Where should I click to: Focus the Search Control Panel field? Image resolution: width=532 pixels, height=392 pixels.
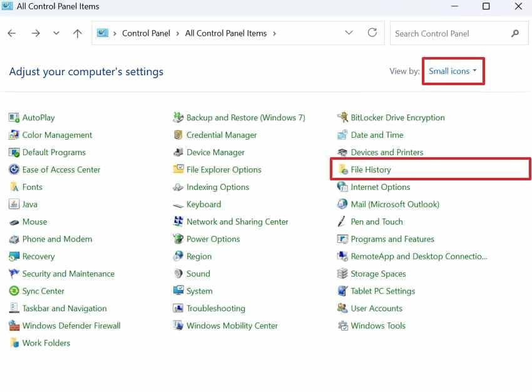[459, 33]
